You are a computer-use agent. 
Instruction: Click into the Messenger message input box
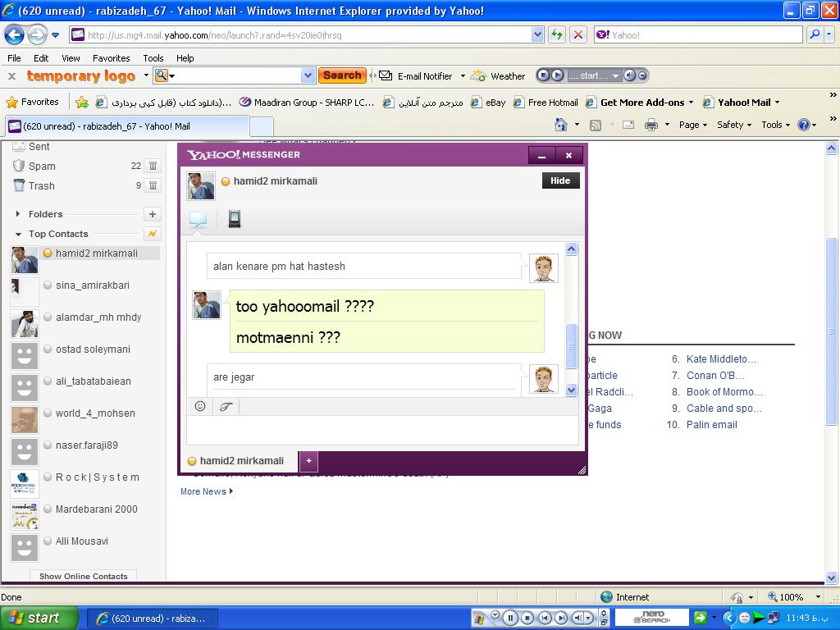382,430
